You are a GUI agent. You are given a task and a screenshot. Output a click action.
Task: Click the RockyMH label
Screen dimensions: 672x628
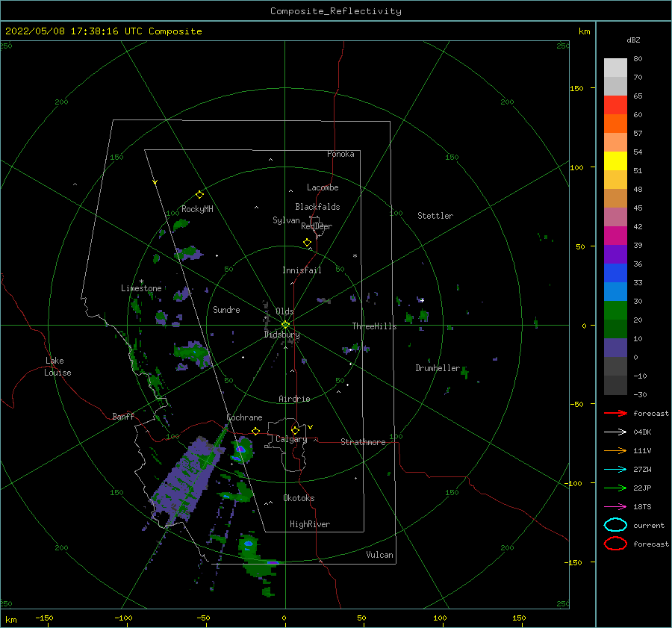[x=197, y=209]
